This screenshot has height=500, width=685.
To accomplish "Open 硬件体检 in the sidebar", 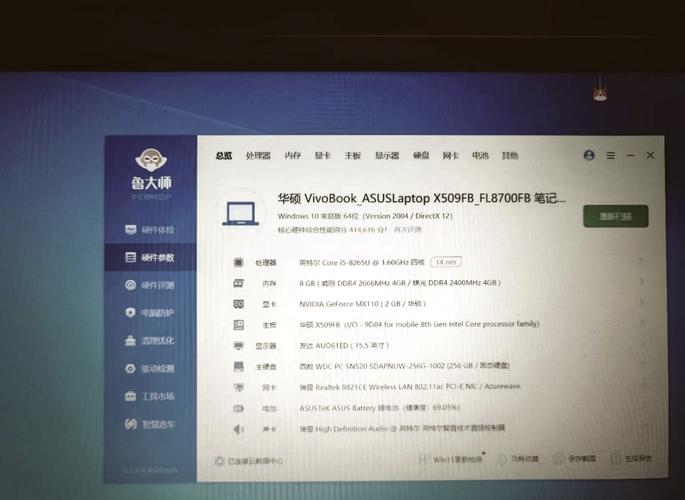I will click(150, 230).
